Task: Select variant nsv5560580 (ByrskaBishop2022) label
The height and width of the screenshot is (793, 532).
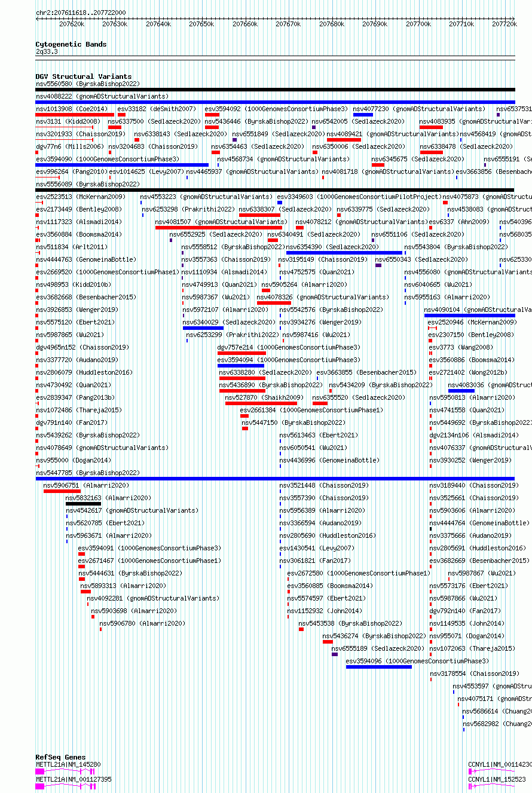Action: coord(87,84)
